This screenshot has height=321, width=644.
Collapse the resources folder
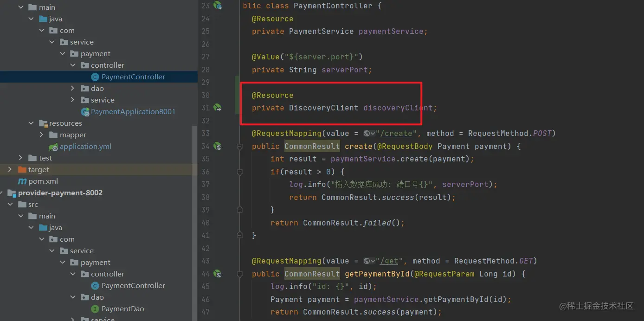[x=31, y=123]
